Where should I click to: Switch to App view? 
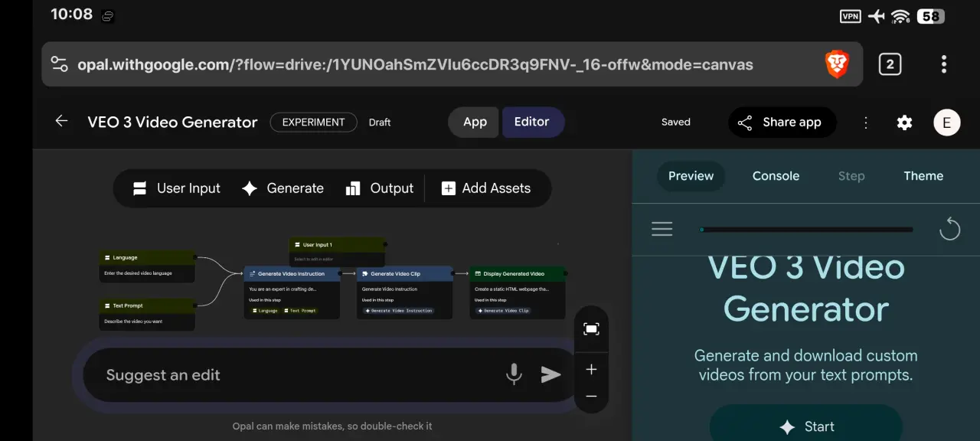pos(475,122)
